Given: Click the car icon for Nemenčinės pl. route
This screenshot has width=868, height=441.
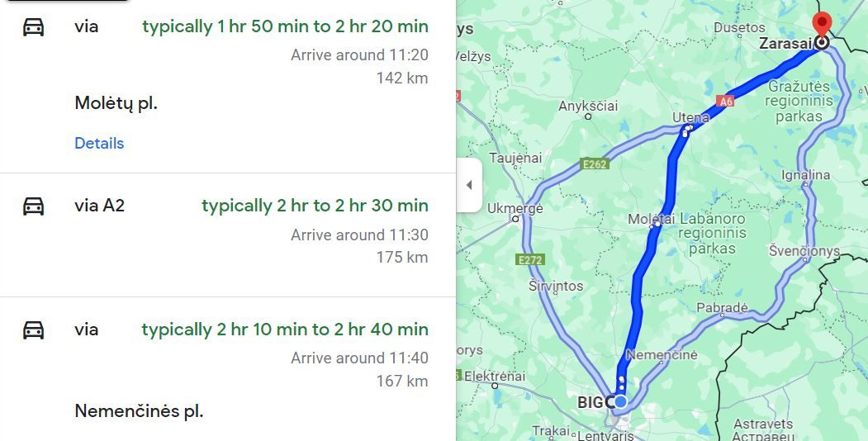Looking at the screenshot, I should [33, 330].
